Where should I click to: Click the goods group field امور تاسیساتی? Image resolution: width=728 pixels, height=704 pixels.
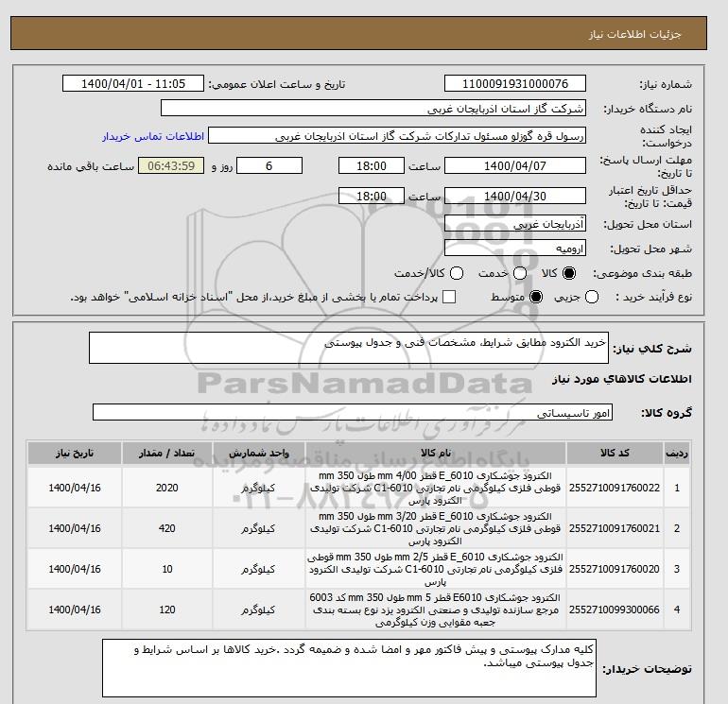pyautogui.click(x=353, y=412)
